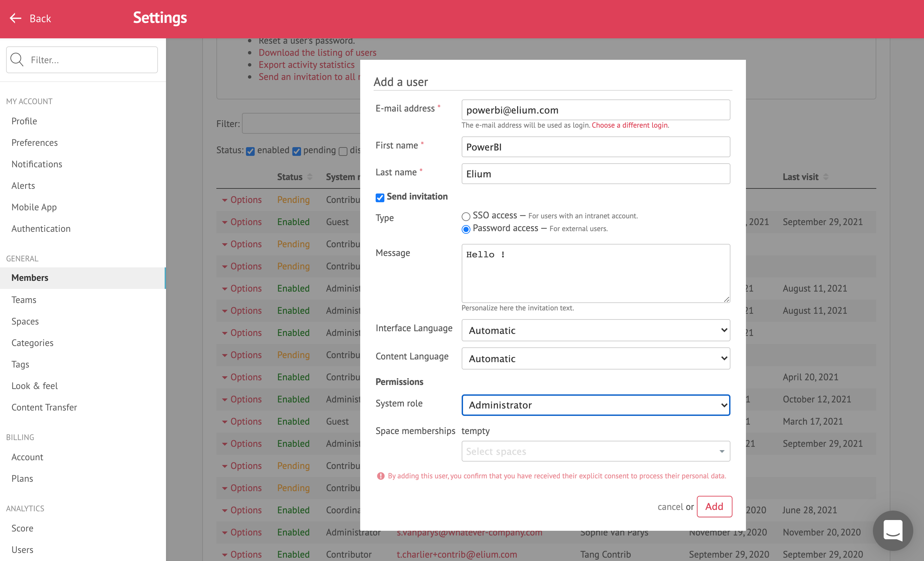Click the Select spaces dropdown arrow
This screenshot has width=924, height=561.
pos(722,451)
